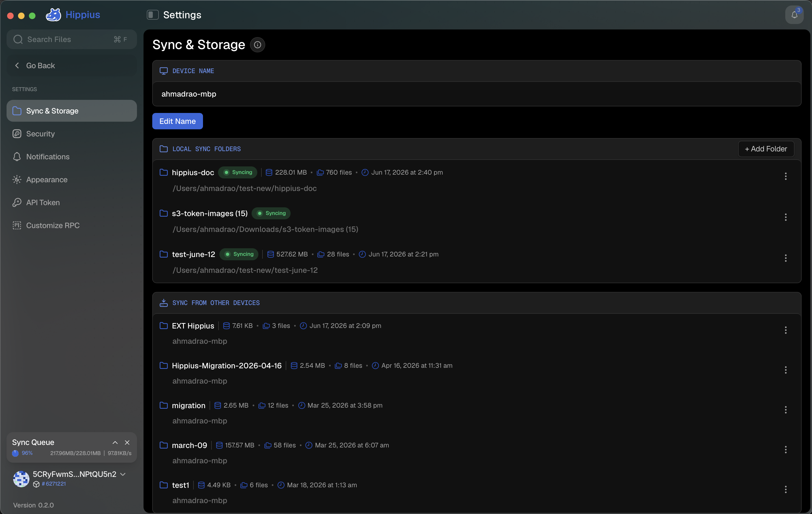Viewport: 812px width, 514px height.
Task: Open the notifications bell with badge
Action: (794, 15)
